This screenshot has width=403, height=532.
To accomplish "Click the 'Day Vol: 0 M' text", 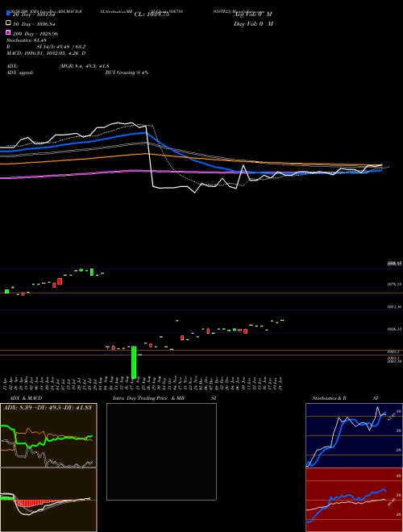I will point(253,23).
